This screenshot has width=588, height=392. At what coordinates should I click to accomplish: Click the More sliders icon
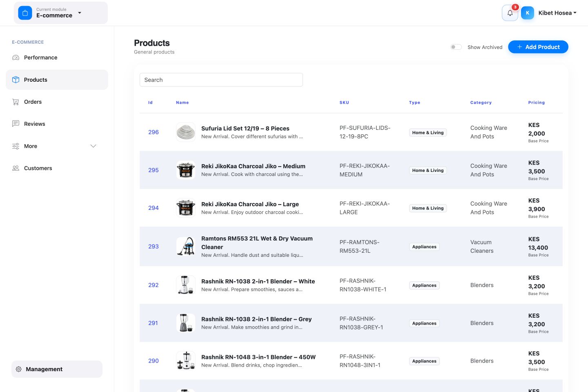[16, 146]
